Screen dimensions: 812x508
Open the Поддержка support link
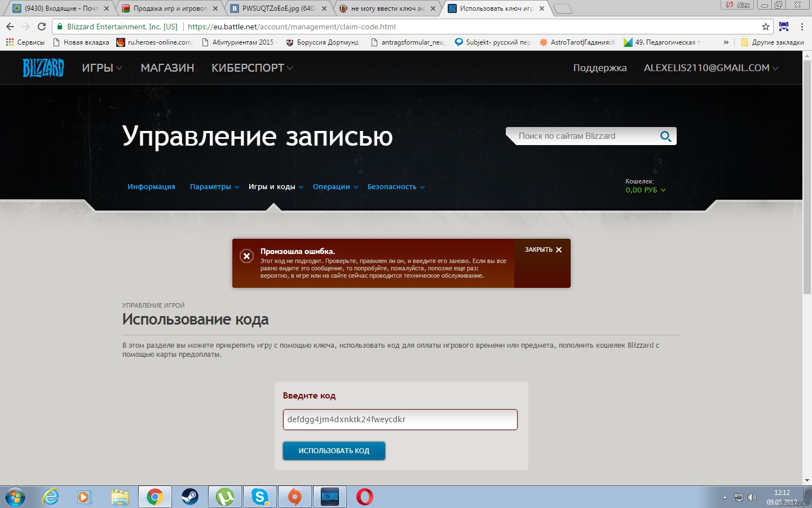pyautogui.click(x=600, y=68)
